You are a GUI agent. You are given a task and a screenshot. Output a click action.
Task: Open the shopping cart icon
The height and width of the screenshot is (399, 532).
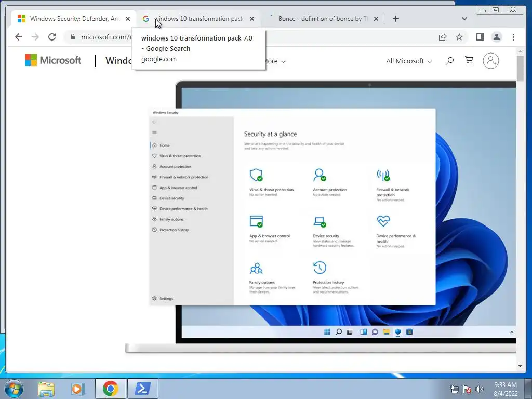(469, 60)
